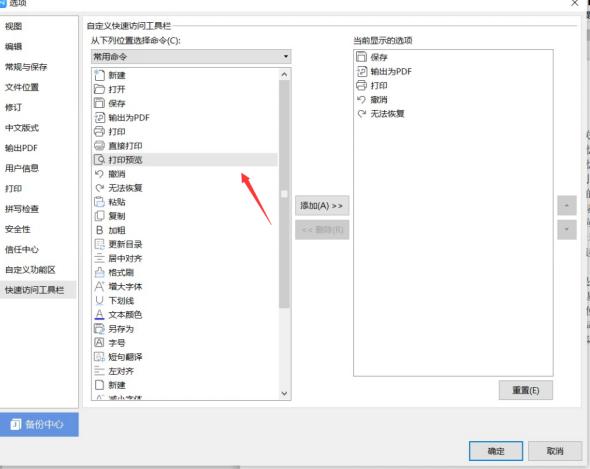Click the 保存 icon in current options list
Screen dimensions: 590x469
click(x=361, y=57)
